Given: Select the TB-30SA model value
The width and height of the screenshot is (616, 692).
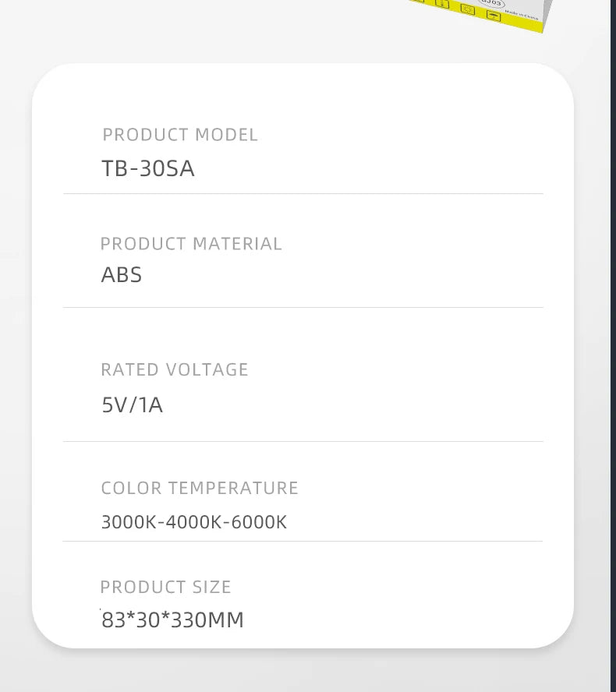Looking at the screenshot, I should click(148, 168).
